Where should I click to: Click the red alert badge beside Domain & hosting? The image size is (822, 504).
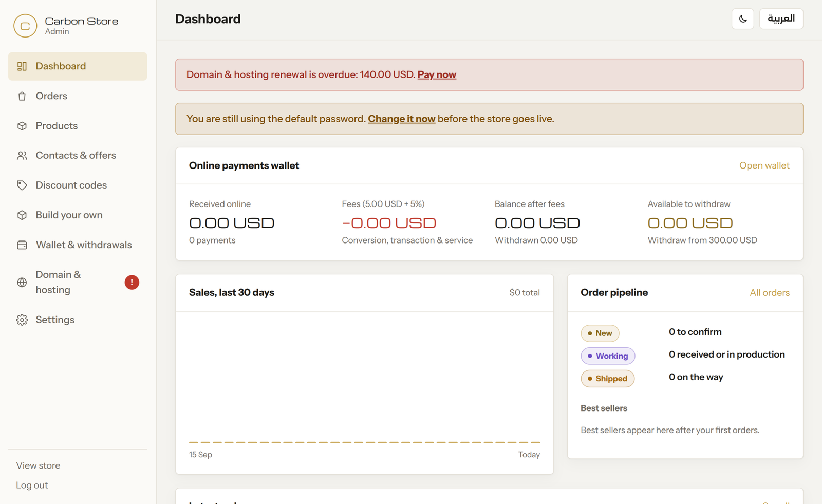coord(132,283)
